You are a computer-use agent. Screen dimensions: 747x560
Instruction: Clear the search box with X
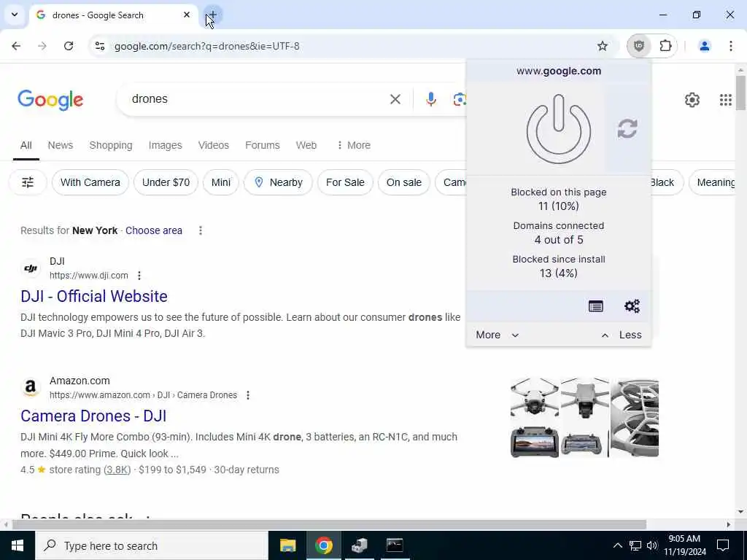(x=395, y=99)
